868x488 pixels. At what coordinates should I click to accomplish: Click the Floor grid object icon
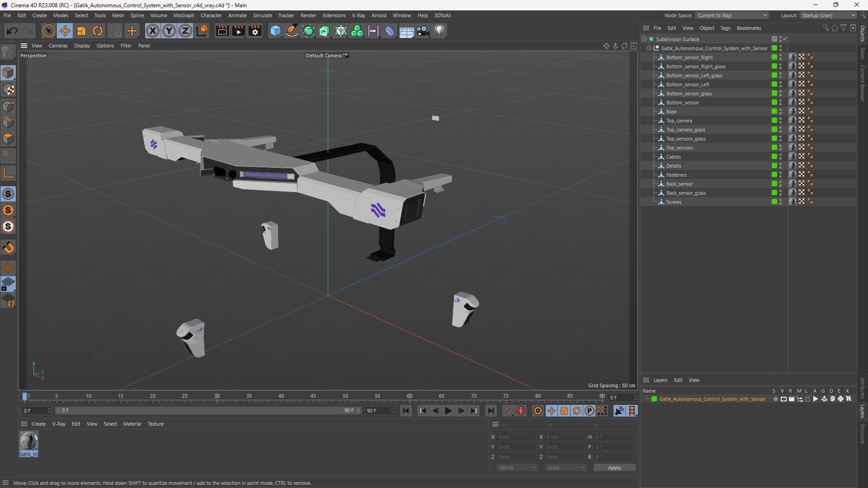[406, 31]
